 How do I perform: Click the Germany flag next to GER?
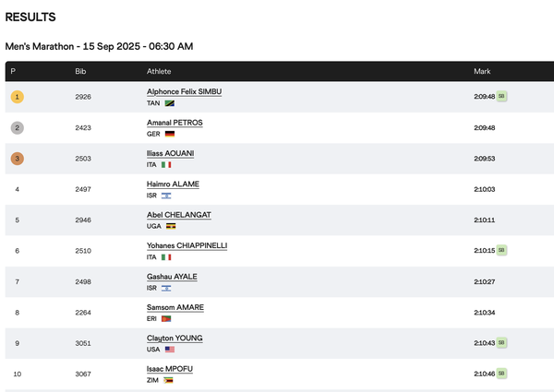170,134
